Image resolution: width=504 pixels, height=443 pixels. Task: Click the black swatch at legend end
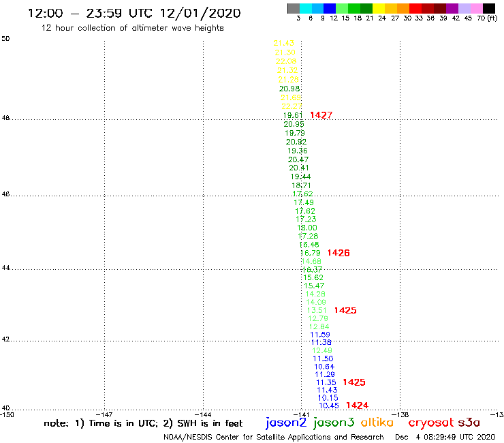pyautogui.click(x=488, y=8)
